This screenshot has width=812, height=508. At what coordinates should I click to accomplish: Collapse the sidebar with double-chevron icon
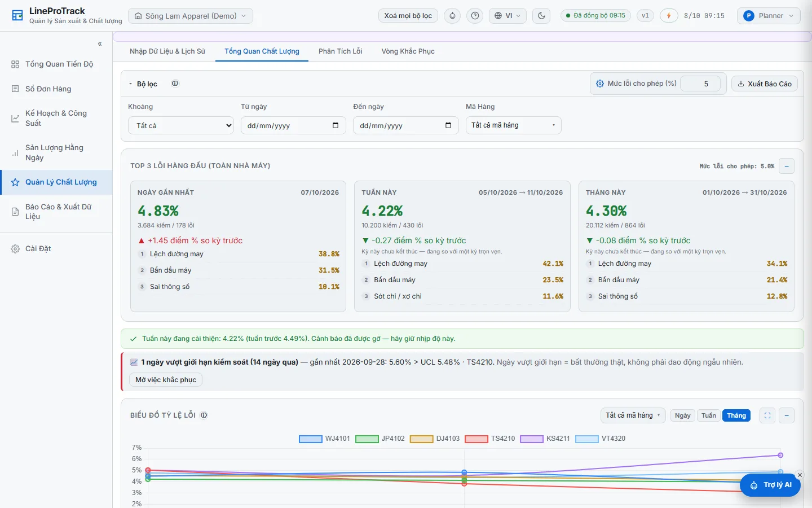point(100,43)
